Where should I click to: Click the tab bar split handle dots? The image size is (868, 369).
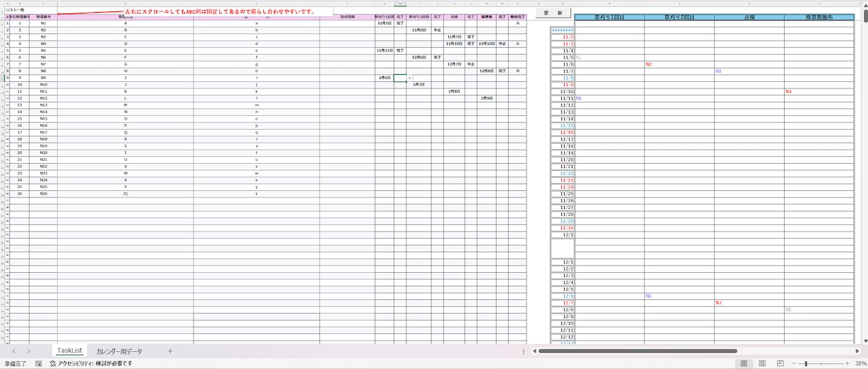pos(524,351)
